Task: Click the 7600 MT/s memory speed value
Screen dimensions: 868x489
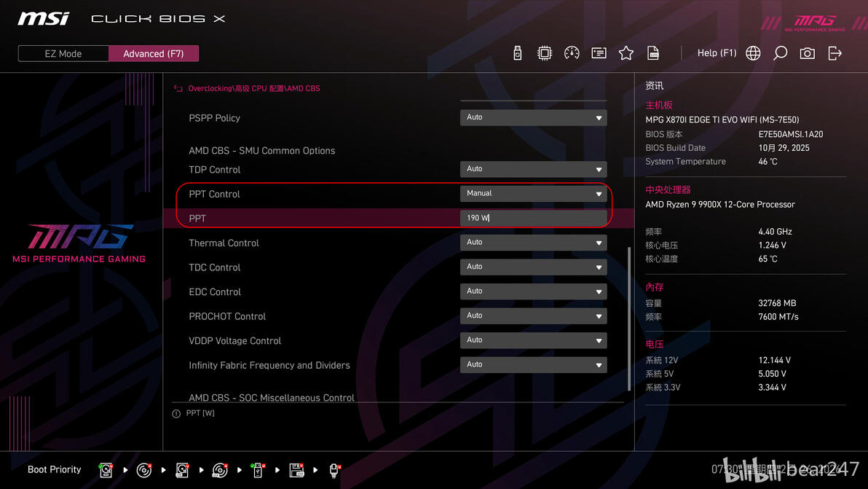Action: (x=778, y=317)
